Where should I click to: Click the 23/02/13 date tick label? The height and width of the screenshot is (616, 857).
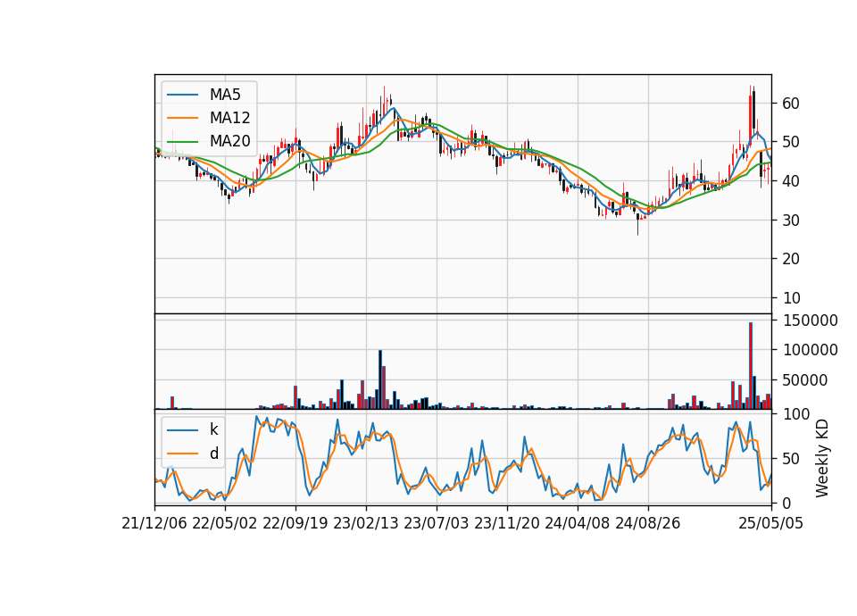click(x=366, y=524)
